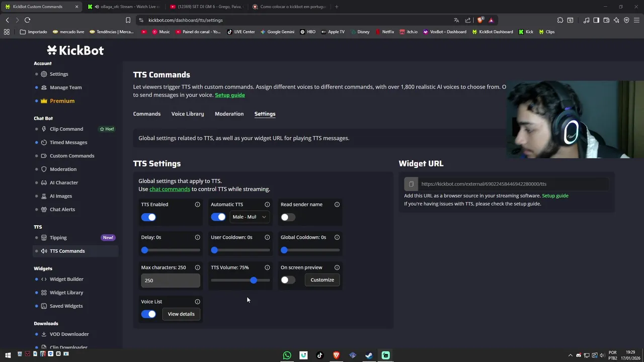Viewport: 644px width, 362px height.
Task: Open WhatsApp from the taskbar
Action: pos(287,355)
